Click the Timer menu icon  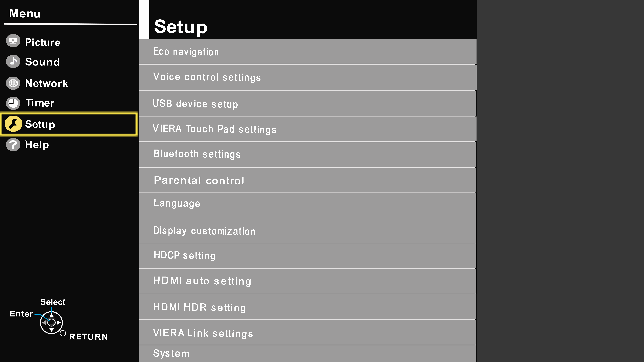(x=13, y=103)
